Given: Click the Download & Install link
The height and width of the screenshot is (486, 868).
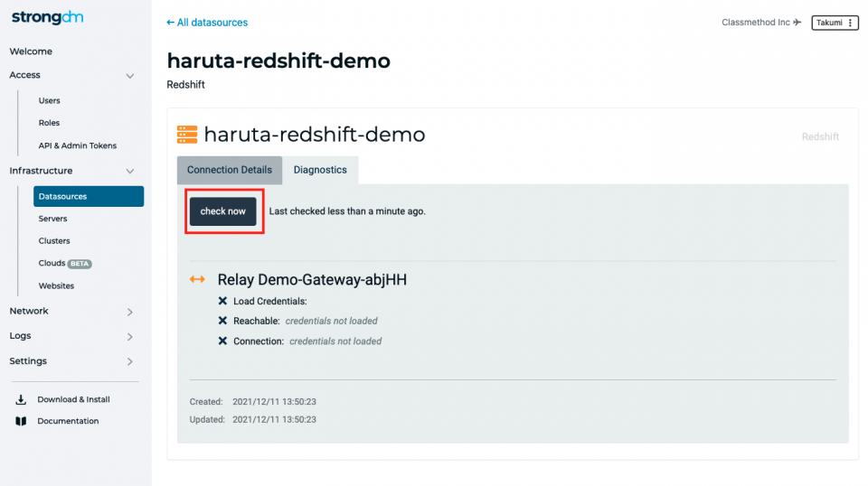Looking at the screenshot, I should 73,399.
